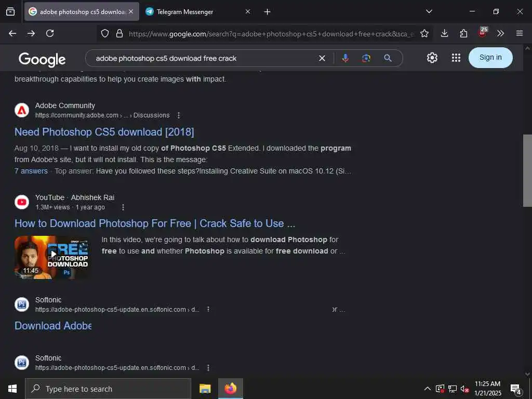Open the 7 answers link
Screen dimensions: 532x399
[x=31, y=171]
